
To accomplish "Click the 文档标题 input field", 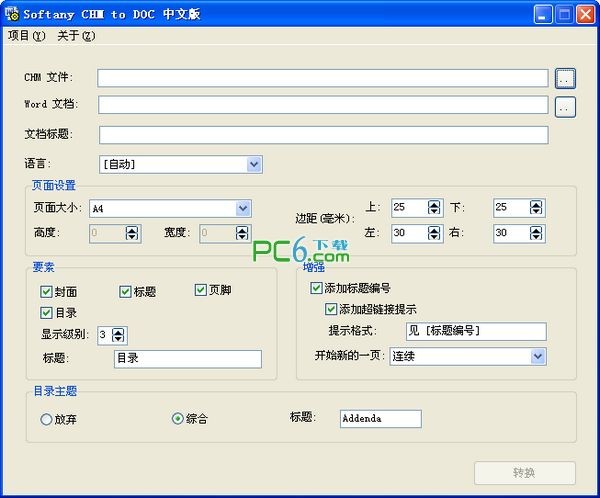I will [324, 135].
